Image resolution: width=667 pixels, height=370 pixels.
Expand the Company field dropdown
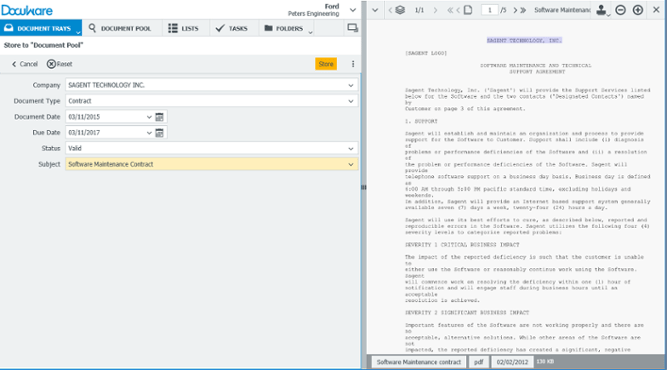pos(351,85)
